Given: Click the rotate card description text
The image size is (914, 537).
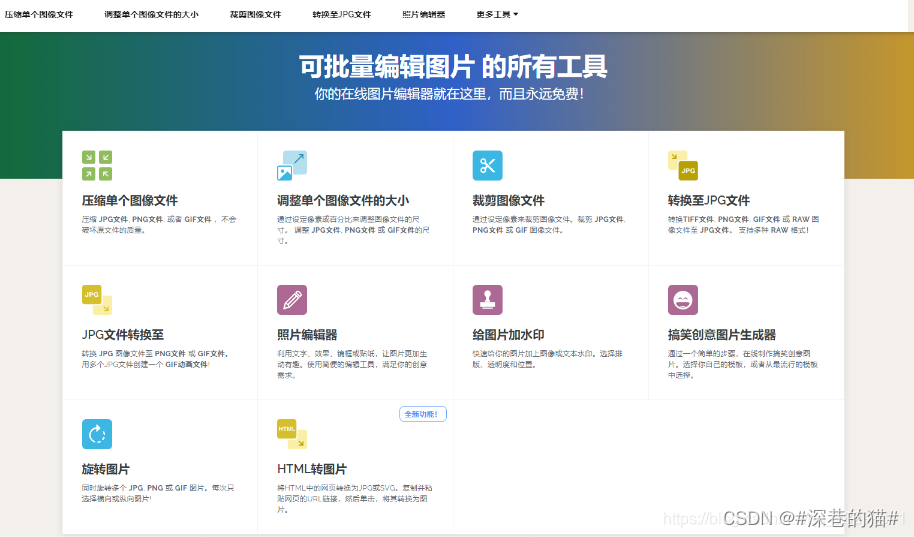Looking at the screenshot, I should [x=158, y=493].
